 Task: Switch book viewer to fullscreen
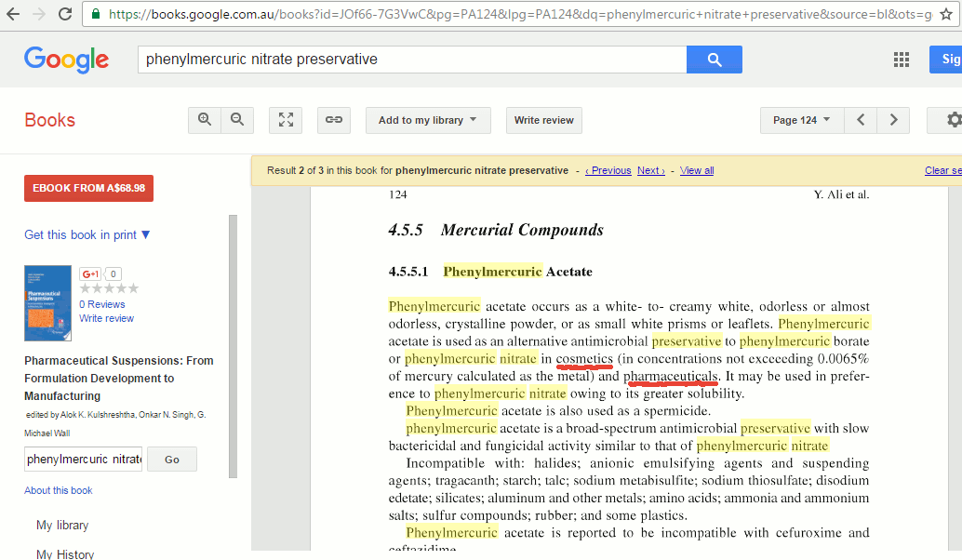point(286,120)
